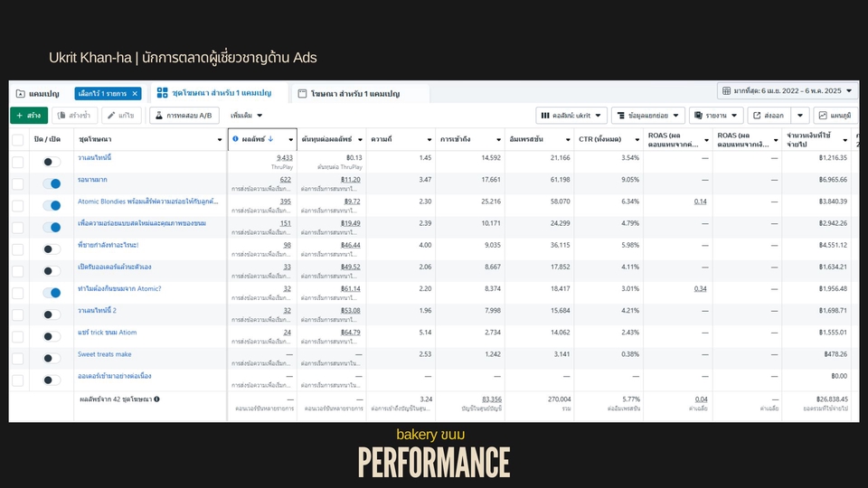Click the Export button

[x=769, y=115]
